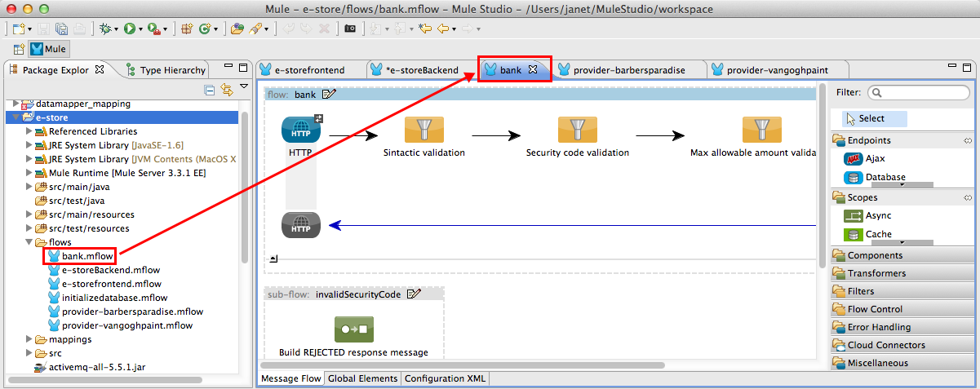
Task: Click the camera snapshot toolbar icon
Action: [x=350, y=29]
